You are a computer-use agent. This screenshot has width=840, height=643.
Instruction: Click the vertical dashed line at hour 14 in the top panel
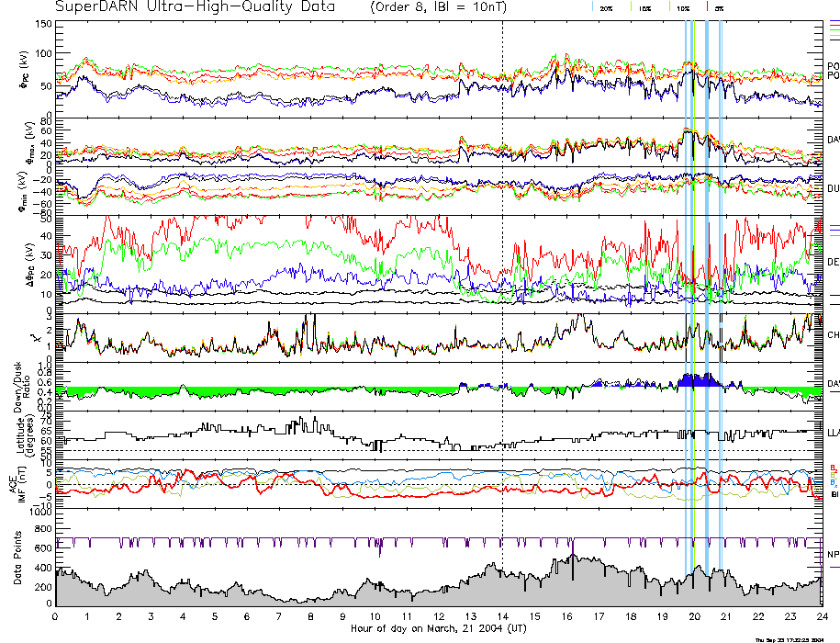point(502,69)
